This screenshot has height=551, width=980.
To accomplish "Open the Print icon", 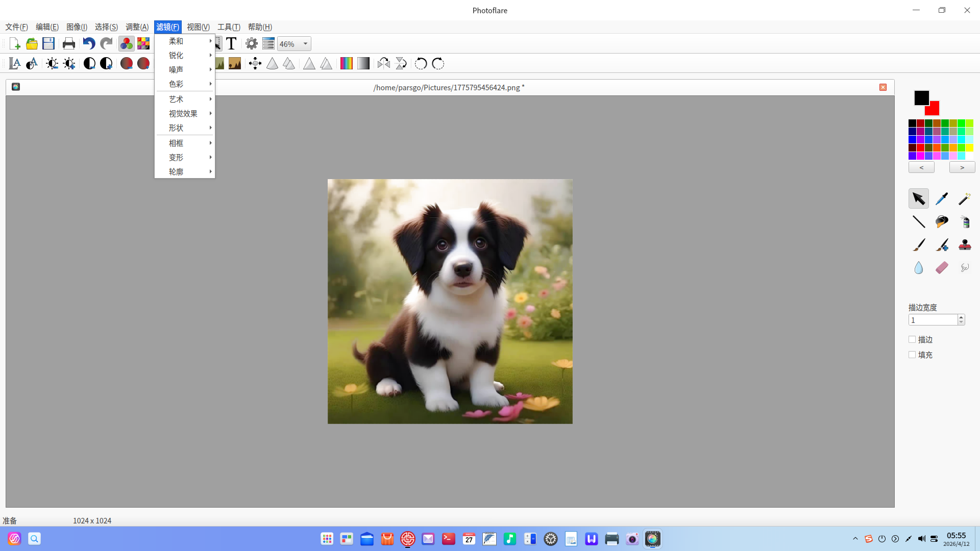I will [69, 44].
